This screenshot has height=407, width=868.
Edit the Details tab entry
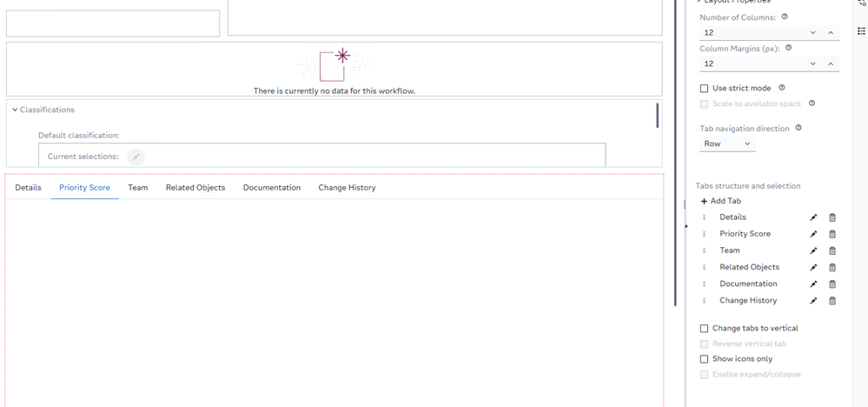coord(813,217)
